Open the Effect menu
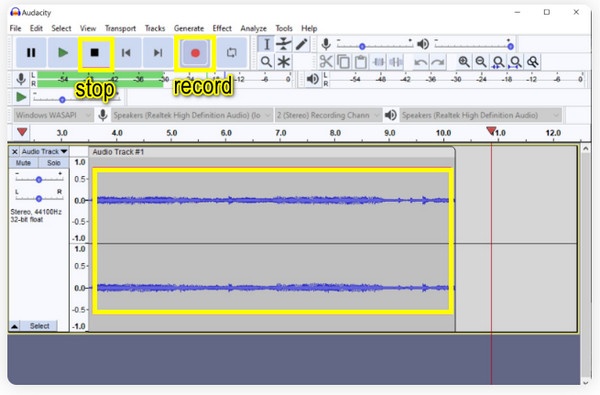600x395 pixels. click(x=222, y=28)
